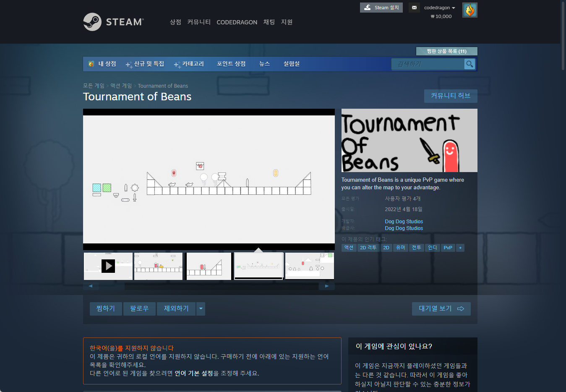This screenshot has height=392, width=566.
Task: Click the codedragon flame avatar
Action: 470,10
